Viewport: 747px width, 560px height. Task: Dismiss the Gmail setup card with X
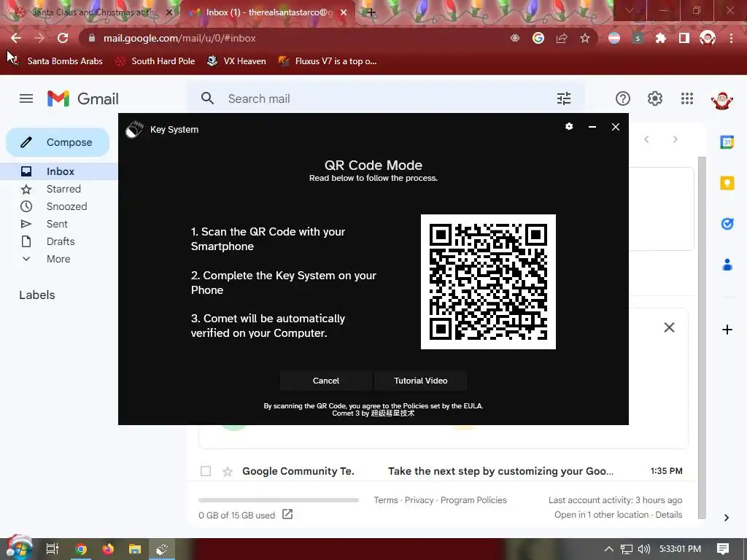coord(670,327)
